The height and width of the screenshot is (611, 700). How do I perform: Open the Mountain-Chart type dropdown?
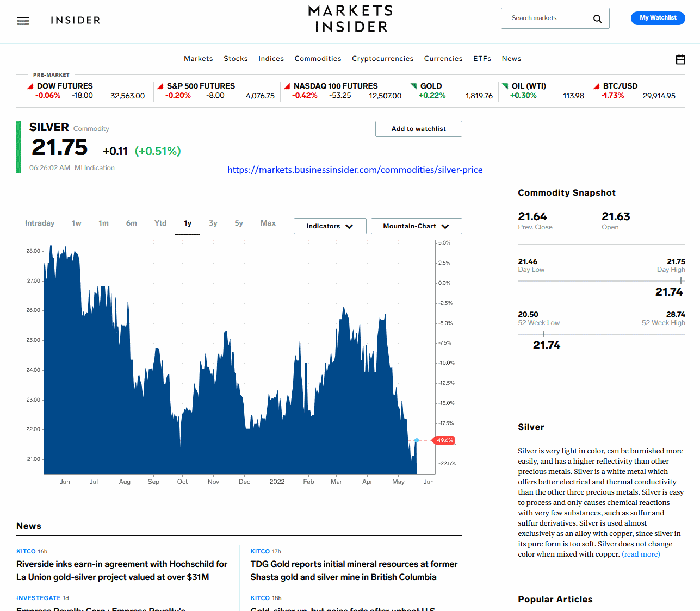click(416, 226)
